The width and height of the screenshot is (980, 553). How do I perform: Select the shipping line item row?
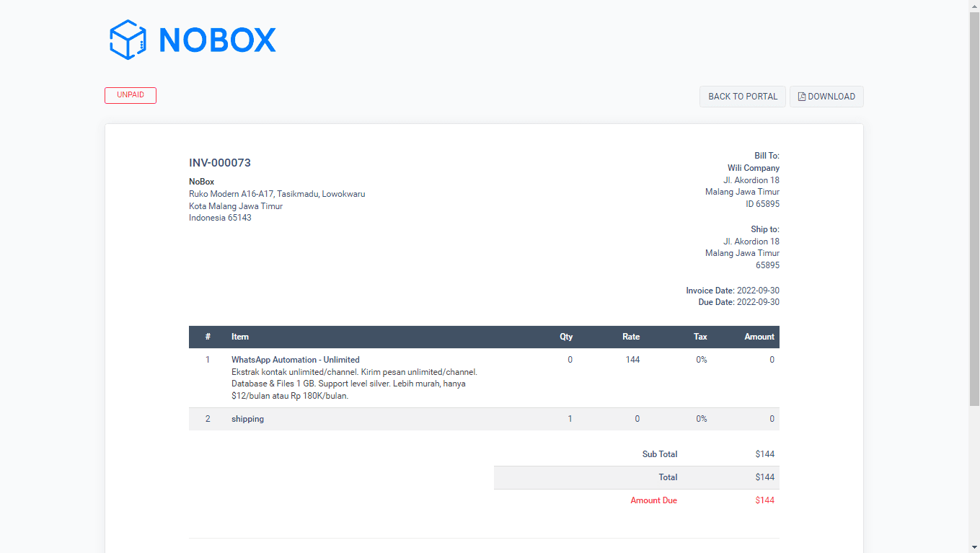pyautogui.click(x=247, y=419)
